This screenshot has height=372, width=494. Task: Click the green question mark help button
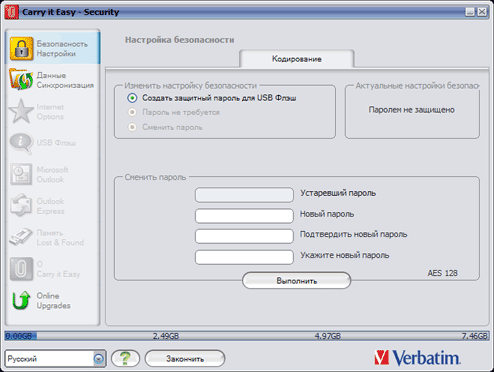[125, 358]
